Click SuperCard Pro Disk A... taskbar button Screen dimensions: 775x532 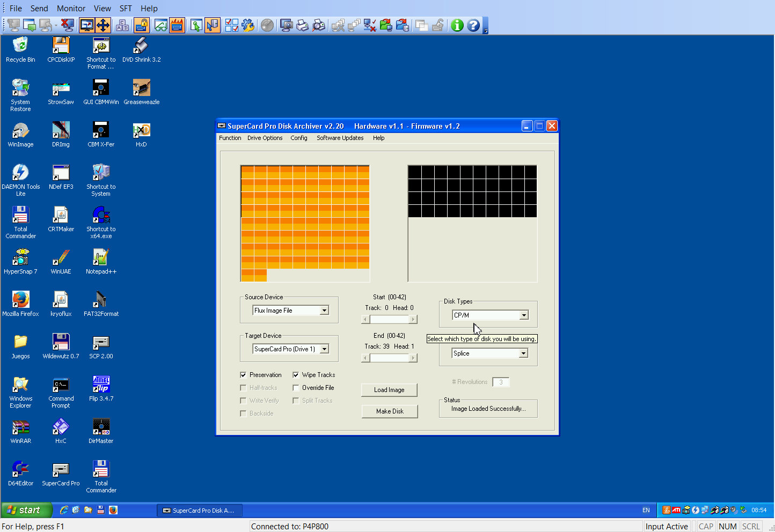pyautogui.click(x=200, y=511)
